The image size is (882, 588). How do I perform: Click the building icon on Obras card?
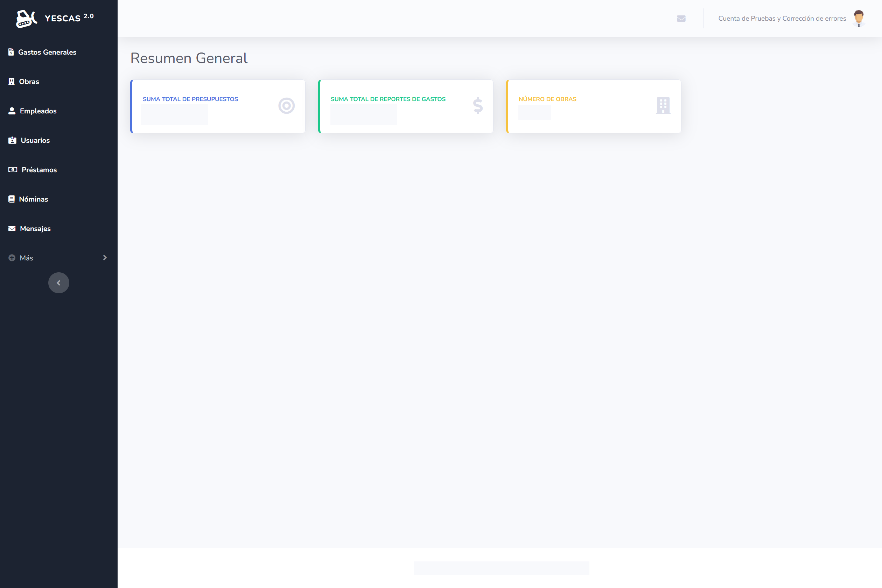pyautogui.click(x=663, y=106)
